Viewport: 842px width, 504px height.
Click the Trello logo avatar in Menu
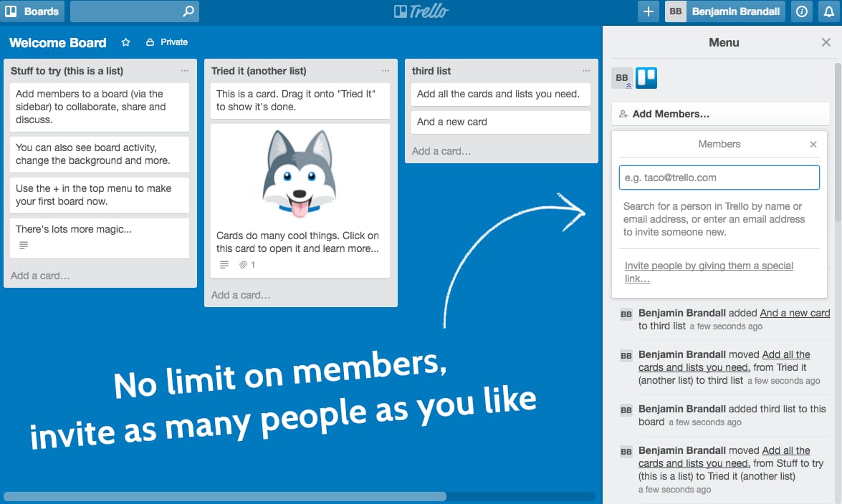pyautogui.click(x=646, y=78)
